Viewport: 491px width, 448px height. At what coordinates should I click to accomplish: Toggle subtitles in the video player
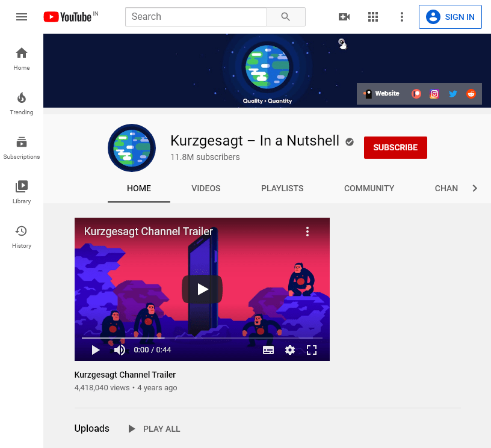pyautogui.click(x=268, y=350)
